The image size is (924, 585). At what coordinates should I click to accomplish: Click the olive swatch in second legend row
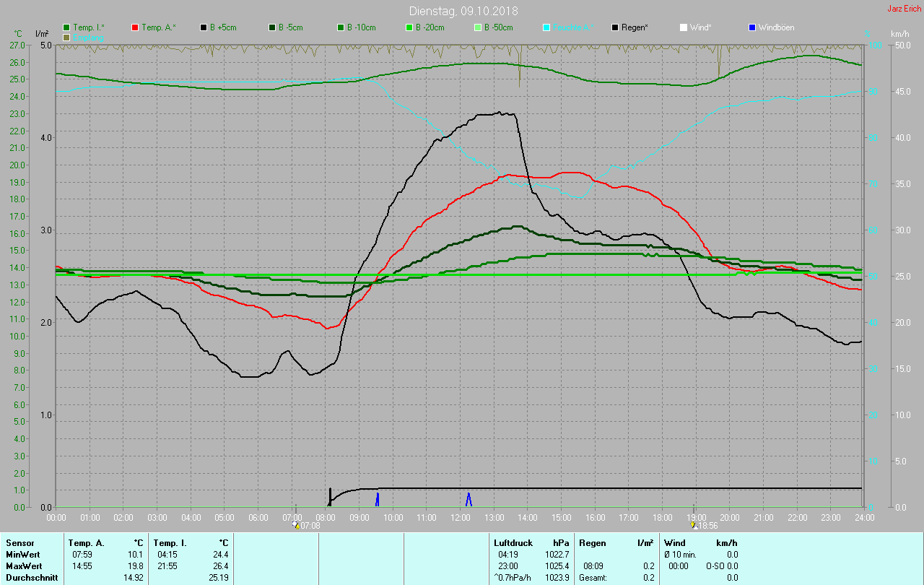coord(67,37)
